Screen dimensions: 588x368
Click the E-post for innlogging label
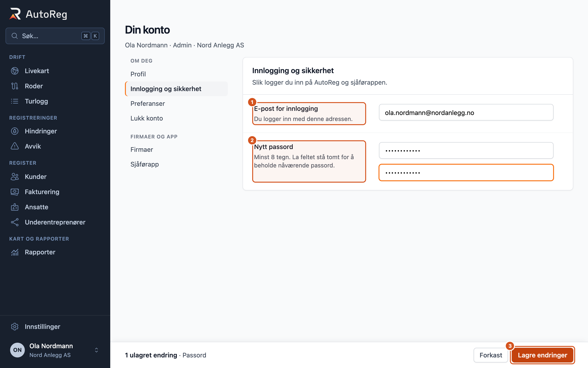pyautogui.click(x=286, y=109)
